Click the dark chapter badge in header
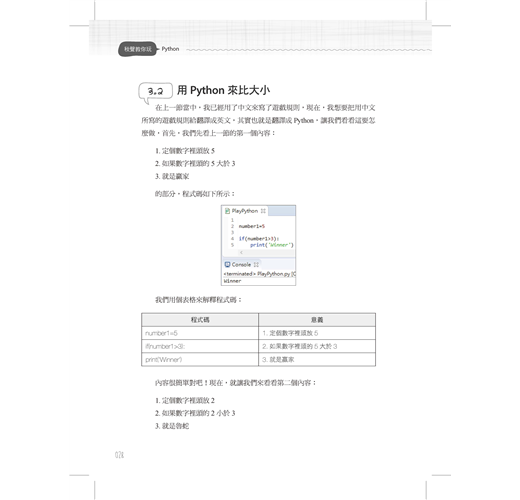The image size is (520, 500). coord(138,49)
